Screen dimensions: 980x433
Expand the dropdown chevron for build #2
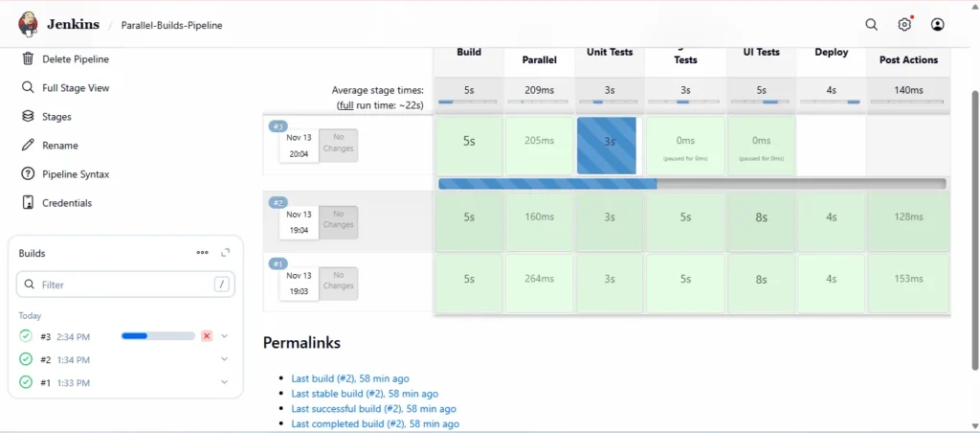pyautogui.click(x=224, y=359)
